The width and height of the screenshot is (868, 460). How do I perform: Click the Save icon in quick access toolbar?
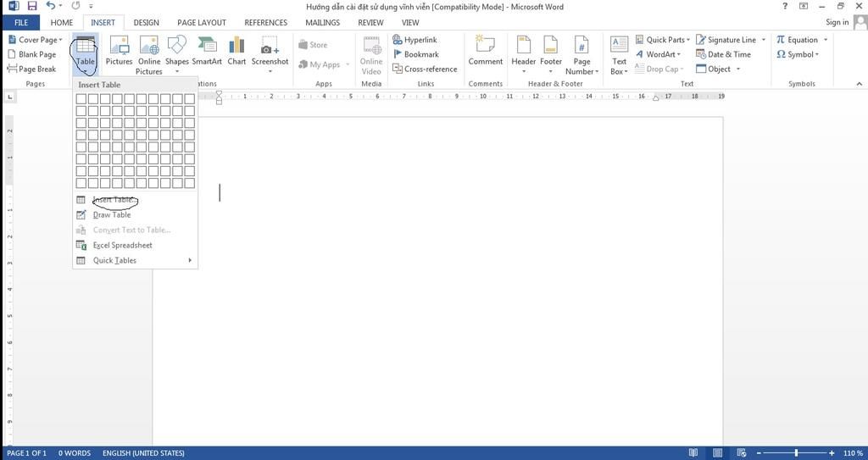(x=32, y=6)
